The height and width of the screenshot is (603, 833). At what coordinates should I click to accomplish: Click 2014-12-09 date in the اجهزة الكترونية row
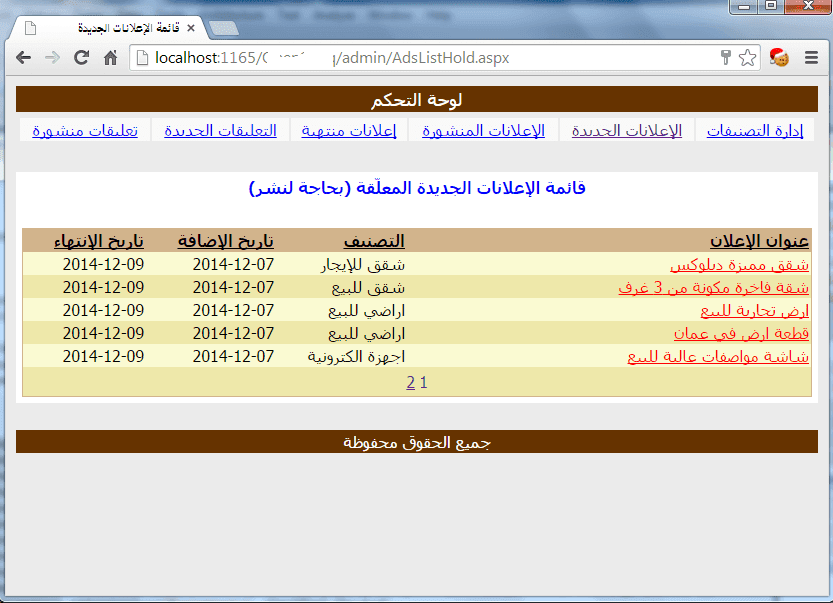[x=103, y=356]
